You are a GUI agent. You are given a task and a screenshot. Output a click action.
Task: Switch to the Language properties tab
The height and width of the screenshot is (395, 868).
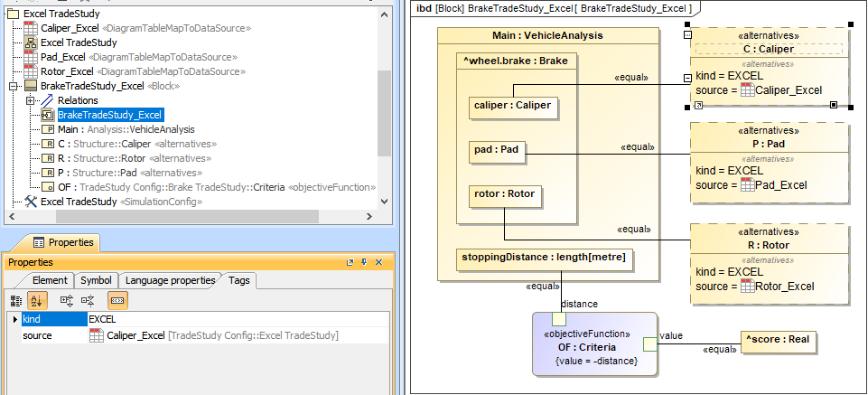coord(170,281)
